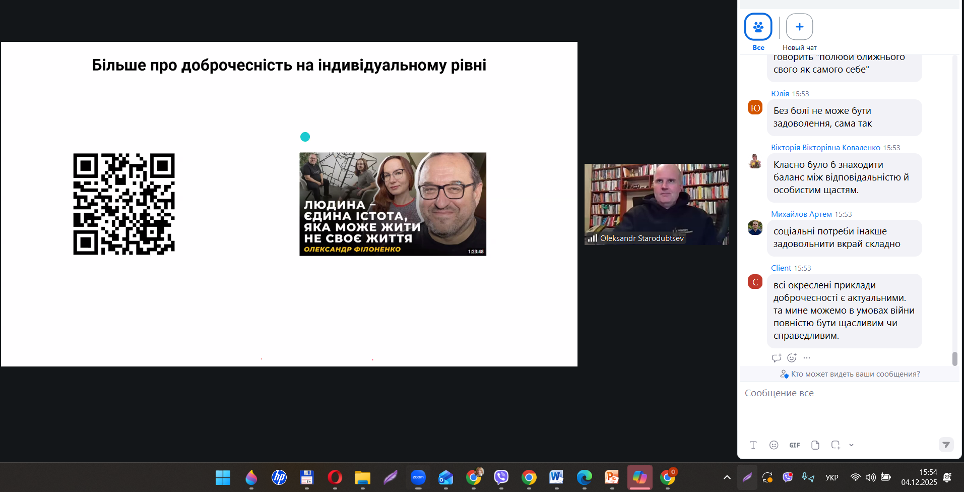Add emoji reaction to last chat message
The height and width of the screenshot is (492, 964).
click(x=792, y=357)
